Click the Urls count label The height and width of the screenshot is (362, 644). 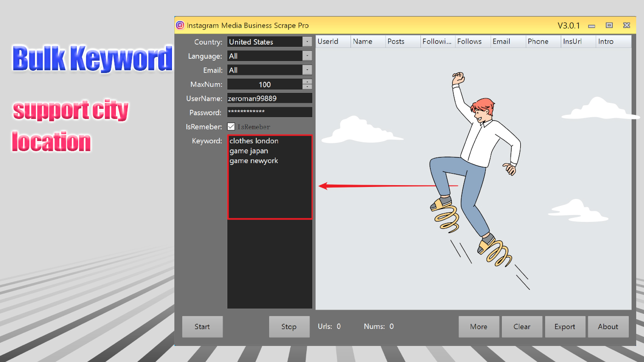329,327
